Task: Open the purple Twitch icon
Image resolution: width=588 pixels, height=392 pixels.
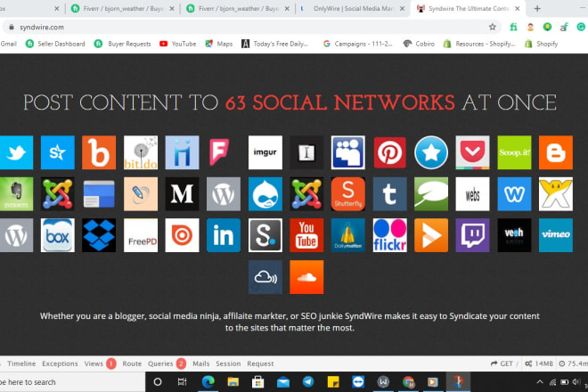Action: pos(472,235)
